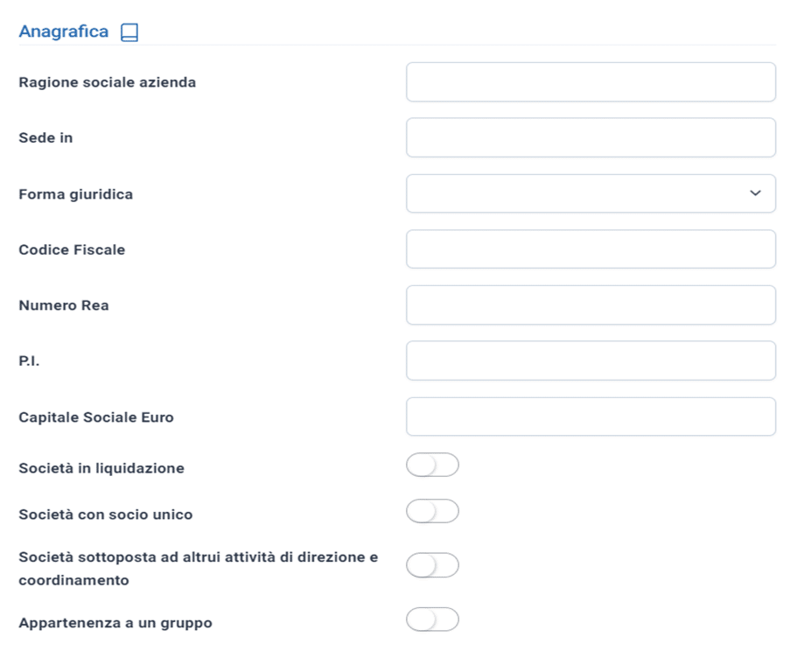
Task: Click the Codice Fiscale label
Action: click(x=72, y=250)
